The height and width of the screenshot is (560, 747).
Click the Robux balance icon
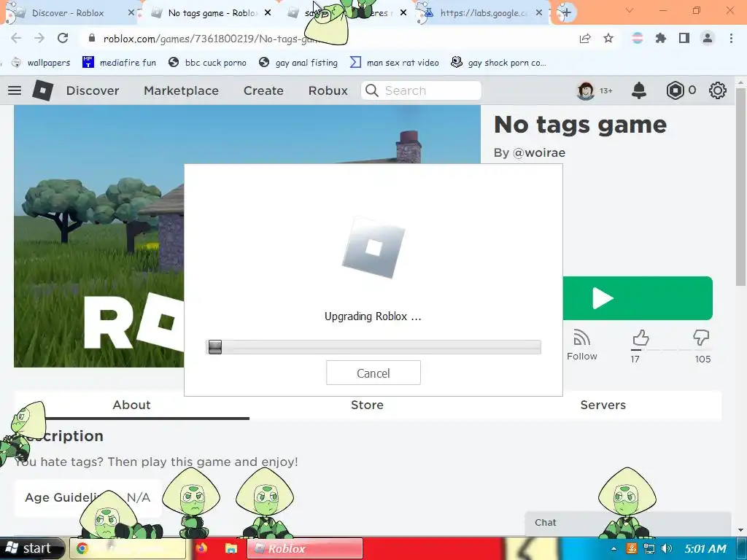pos(675,90)
